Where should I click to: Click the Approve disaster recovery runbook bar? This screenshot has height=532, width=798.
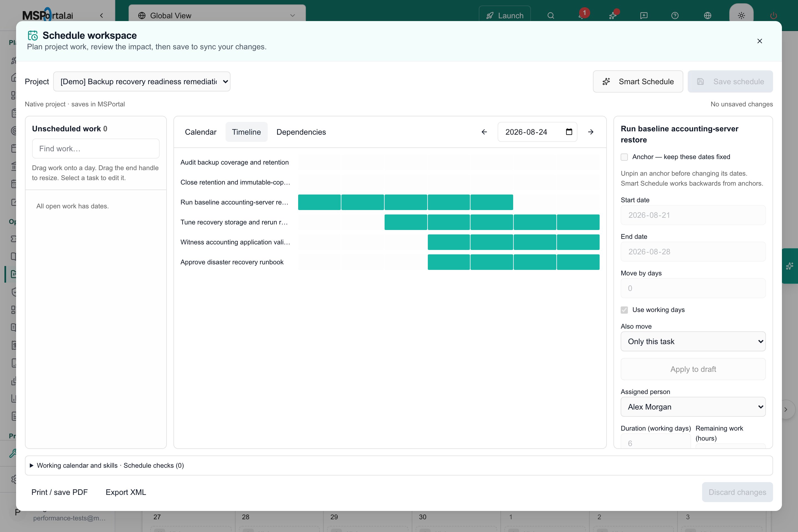pyautogui.click(x=513, y=262)
